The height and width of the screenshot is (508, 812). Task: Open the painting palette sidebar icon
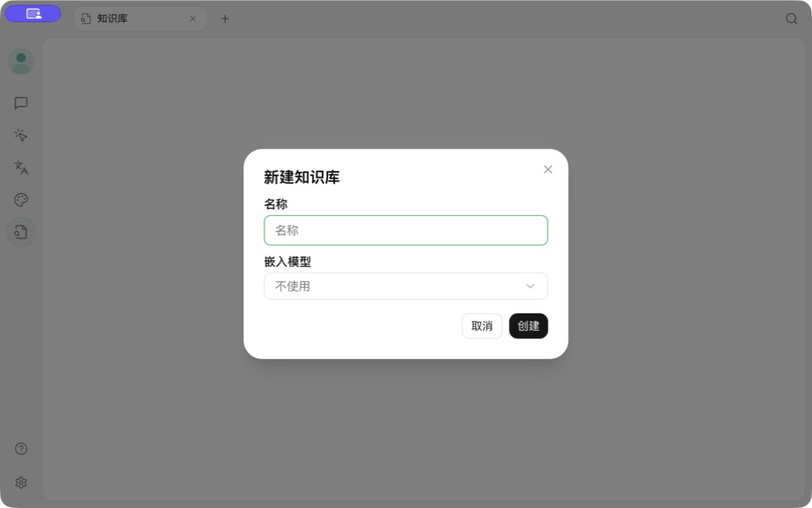tap(20, 200)
